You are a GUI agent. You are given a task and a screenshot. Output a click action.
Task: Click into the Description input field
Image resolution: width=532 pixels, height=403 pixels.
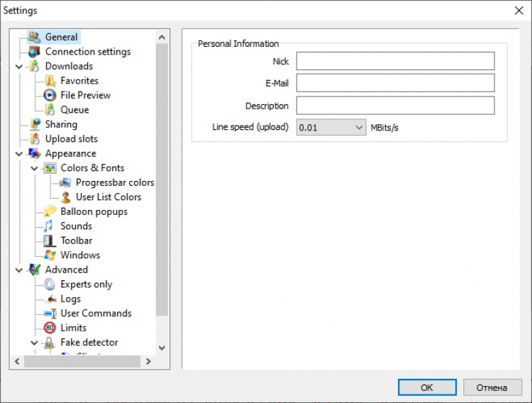coord(395,105)
